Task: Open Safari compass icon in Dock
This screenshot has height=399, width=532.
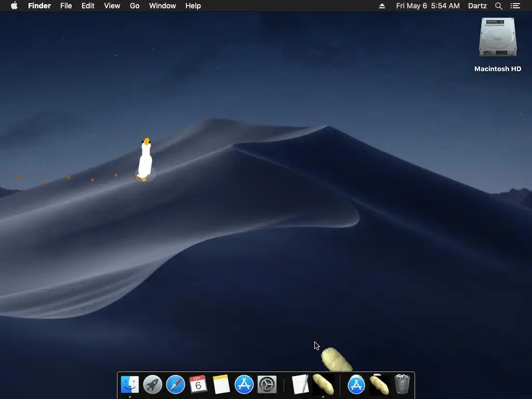Action: [x=176, y=384]
